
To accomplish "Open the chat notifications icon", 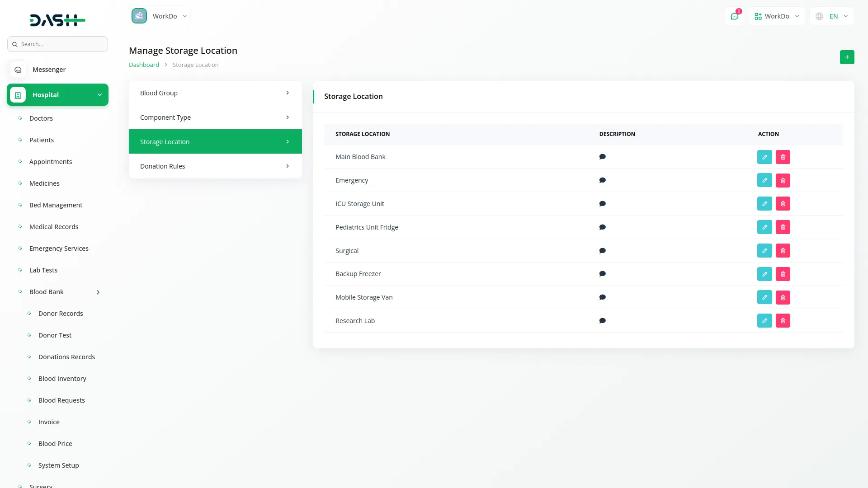I will pos(734,16).
